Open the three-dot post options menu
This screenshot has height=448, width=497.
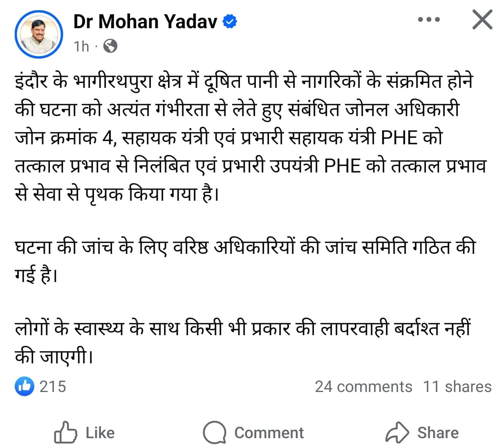click(429, 19)
